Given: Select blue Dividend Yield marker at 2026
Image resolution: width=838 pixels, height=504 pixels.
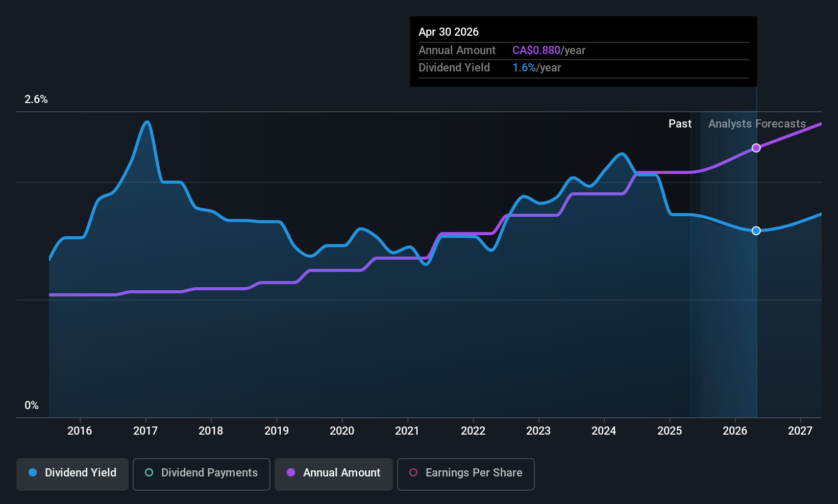Looking at the screenshot, I should point(756,231).
